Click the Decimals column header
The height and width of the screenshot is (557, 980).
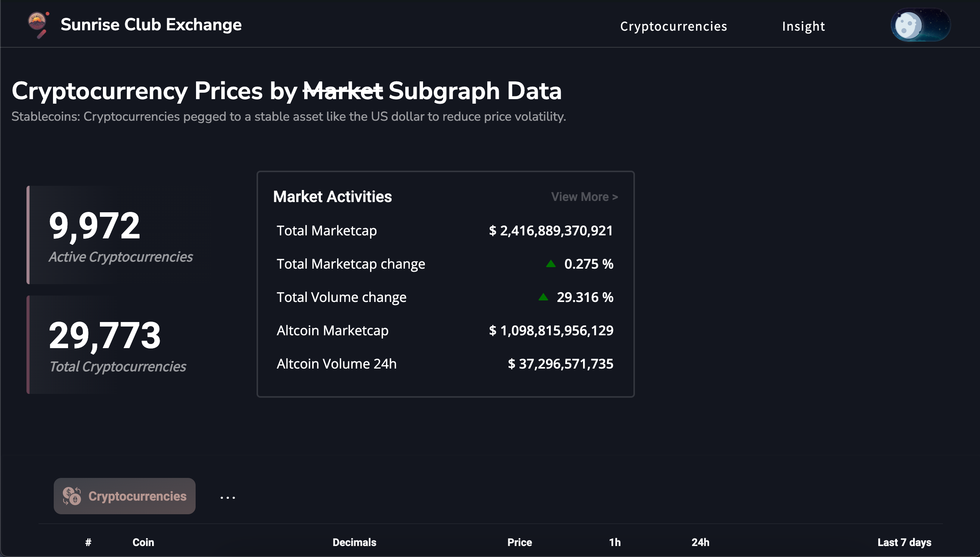[354, 542]
